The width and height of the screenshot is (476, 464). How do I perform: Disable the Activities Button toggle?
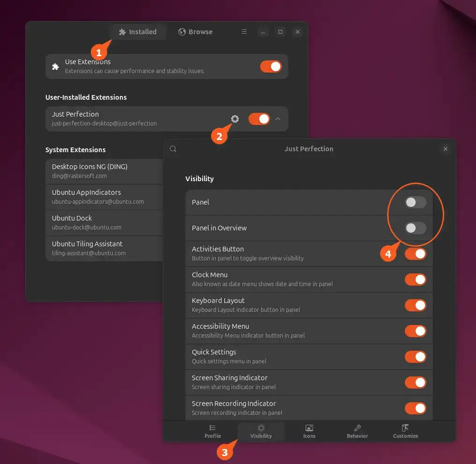415,254
